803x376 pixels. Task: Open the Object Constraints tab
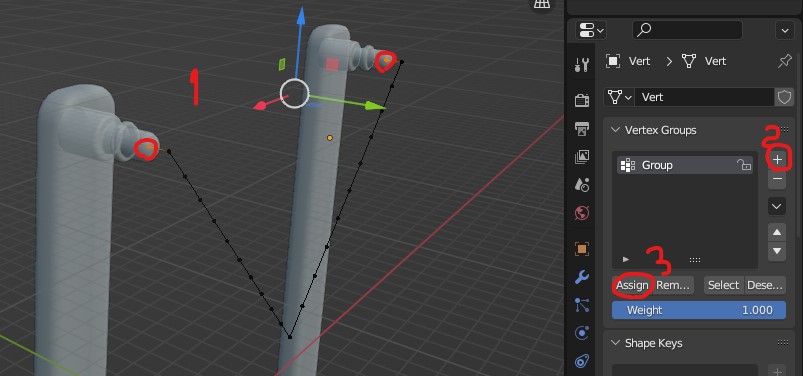[x=582, y=361]
